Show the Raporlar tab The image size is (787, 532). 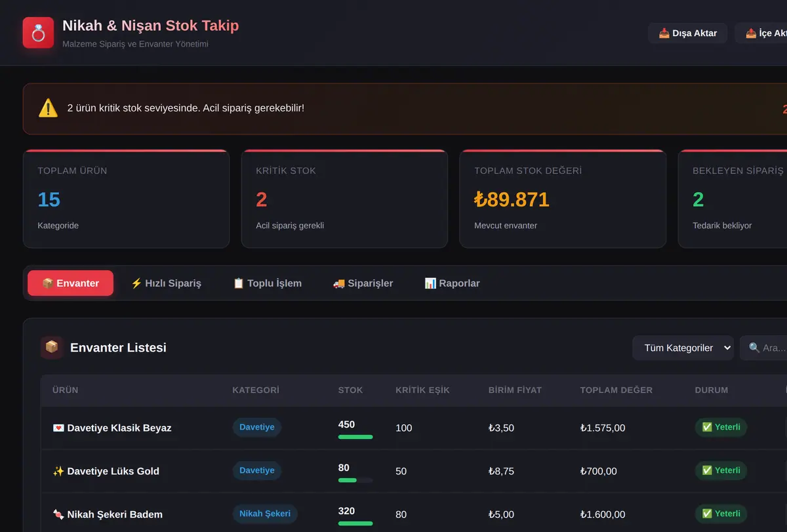click(452, 283)
